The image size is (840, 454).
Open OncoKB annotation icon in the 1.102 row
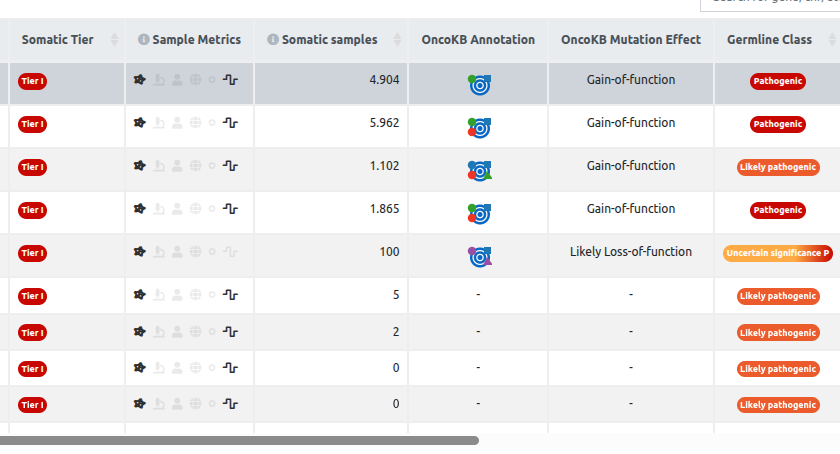coord(480,170)
